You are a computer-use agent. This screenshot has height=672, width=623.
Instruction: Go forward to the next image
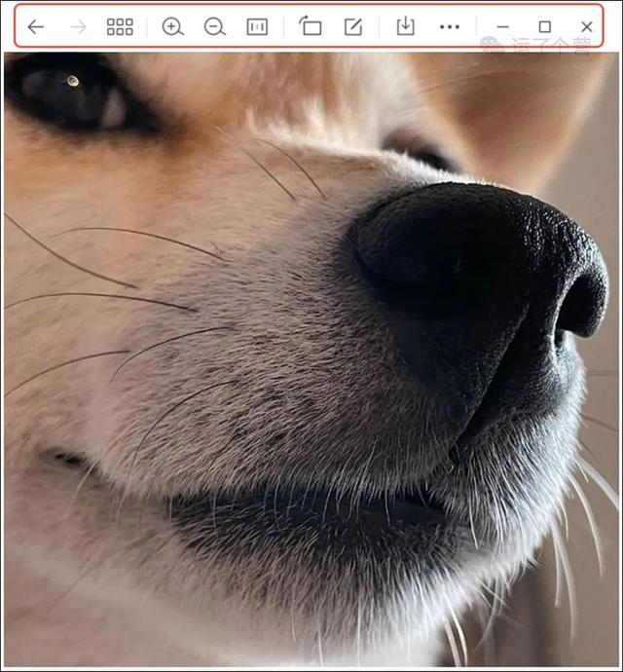(x=78, y=27)
